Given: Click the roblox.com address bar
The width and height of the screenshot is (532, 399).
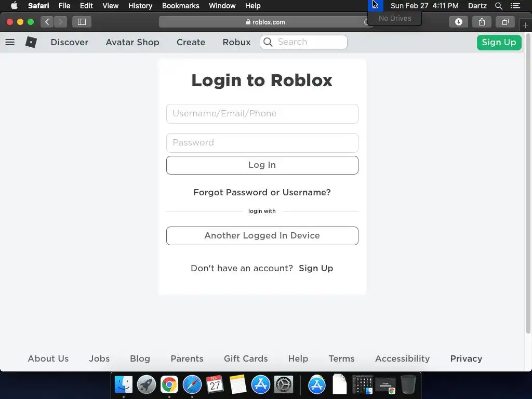Looking at the screenshot, I should tap(265, 22).
